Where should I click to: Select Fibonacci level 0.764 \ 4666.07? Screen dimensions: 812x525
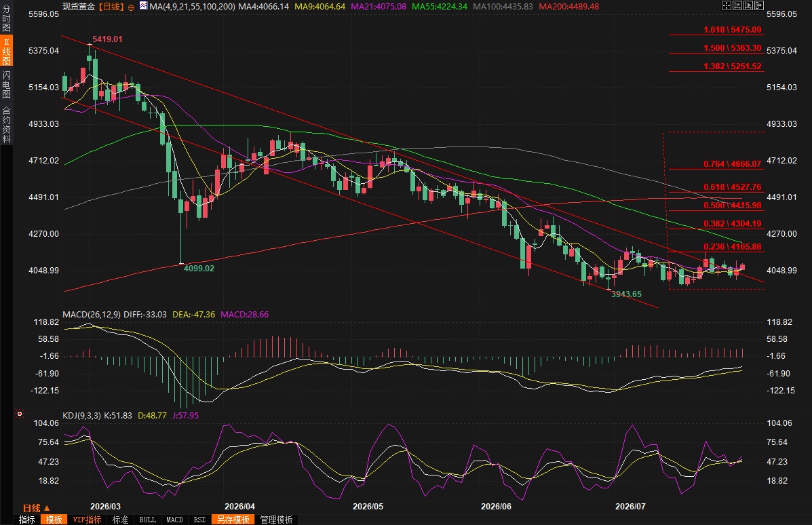coord(732,163)
